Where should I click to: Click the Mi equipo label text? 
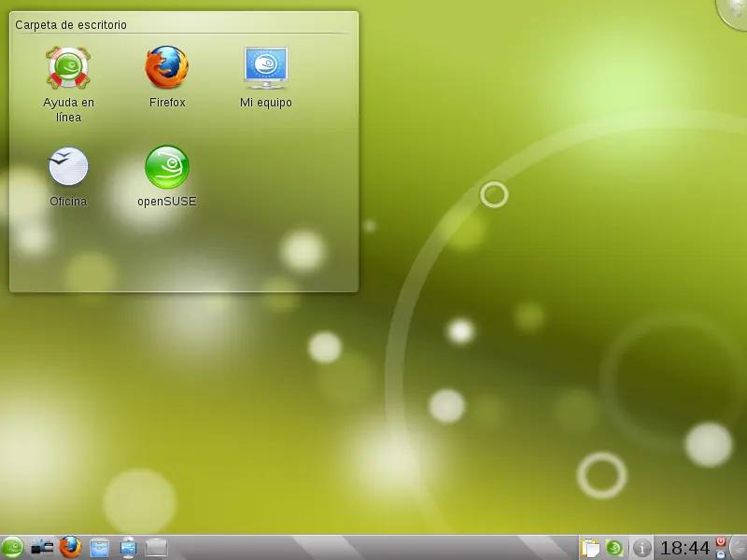(x=266, y=103)
